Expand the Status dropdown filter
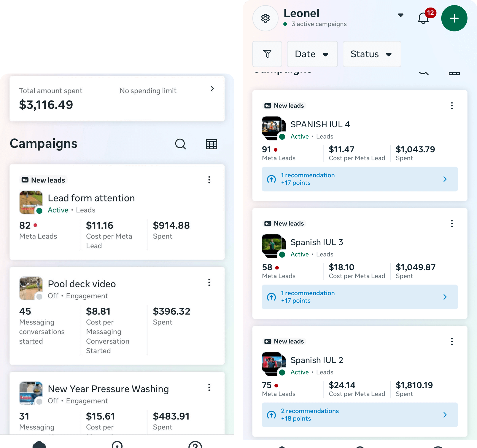 [x=372, y=54]
